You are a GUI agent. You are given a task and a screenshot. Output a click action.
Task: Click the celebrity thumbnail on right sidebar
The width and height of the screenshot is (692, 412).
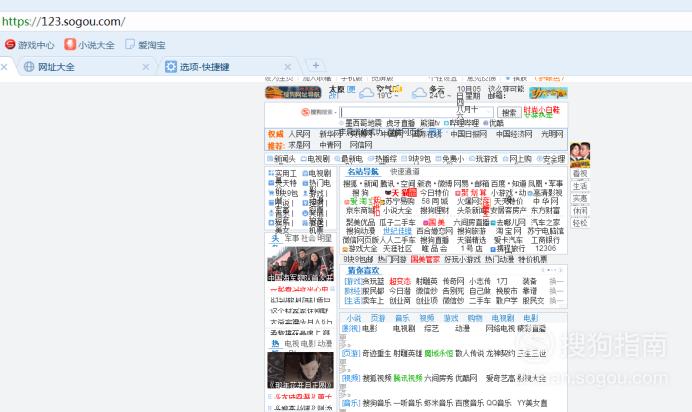point(580,155)
